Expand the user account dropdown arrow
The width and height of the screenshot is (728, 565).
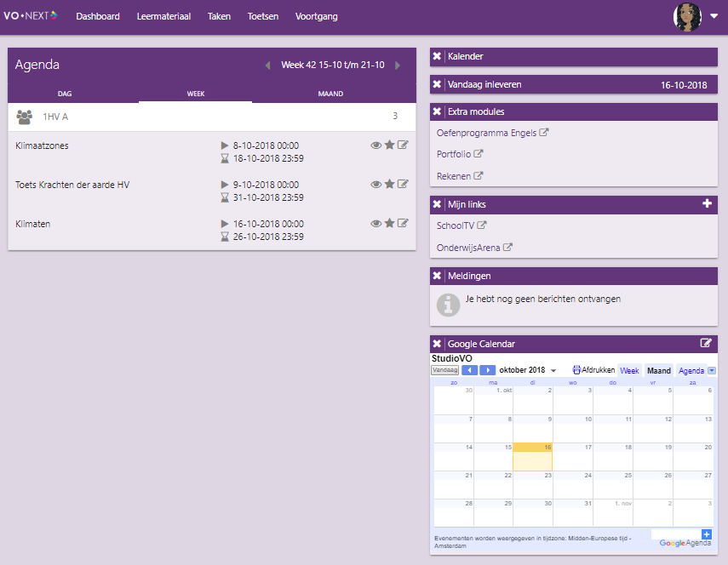click(714, 16)
